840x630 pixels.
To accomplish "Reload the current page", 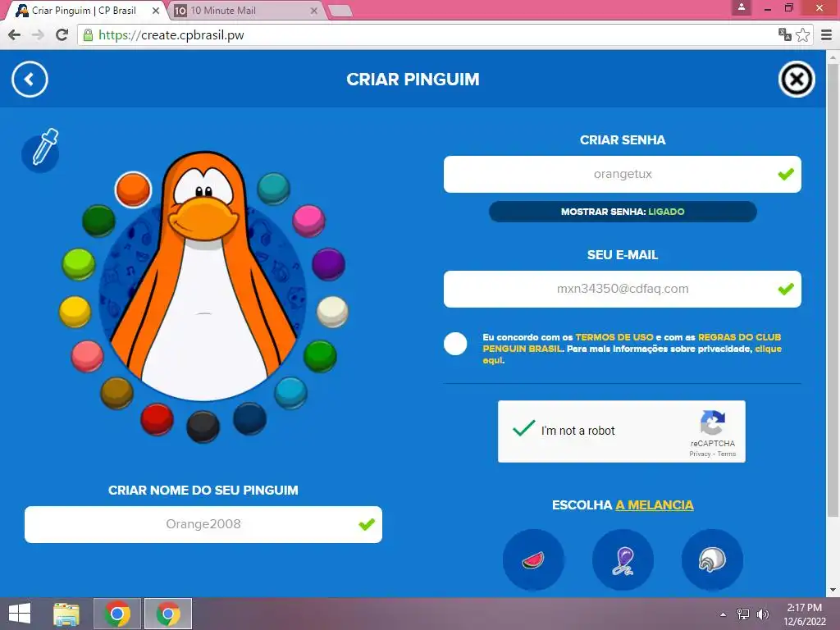I will (62, 34).
